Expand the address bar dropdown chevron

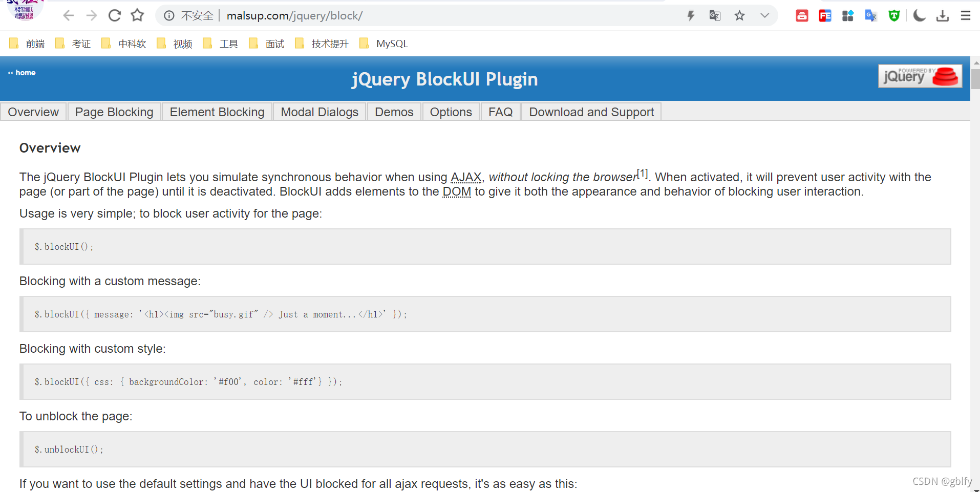[x=764, y=16]
